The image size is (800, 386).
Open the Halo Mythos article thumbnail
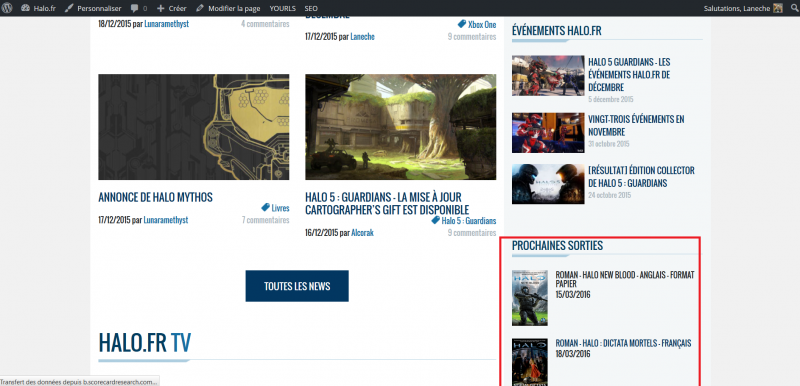click(193, 127)
